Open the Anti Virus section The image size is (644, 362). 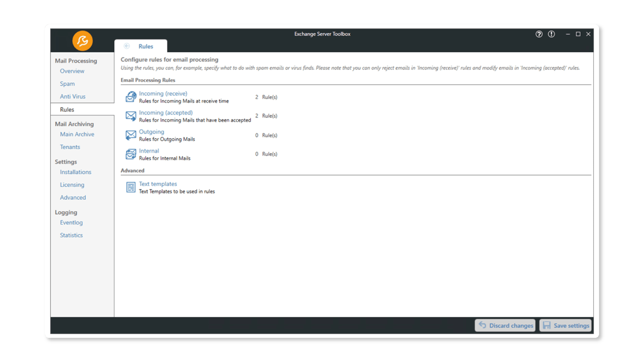pos(73,97)
